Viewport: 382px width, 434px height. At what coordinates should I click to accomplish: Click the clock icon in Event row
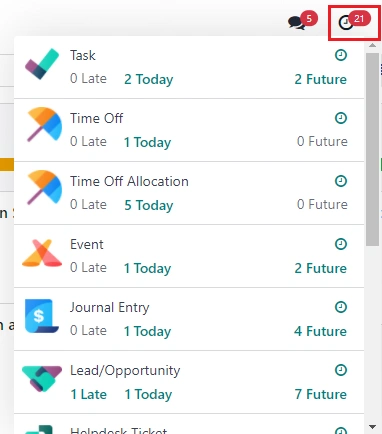(341, 244)
